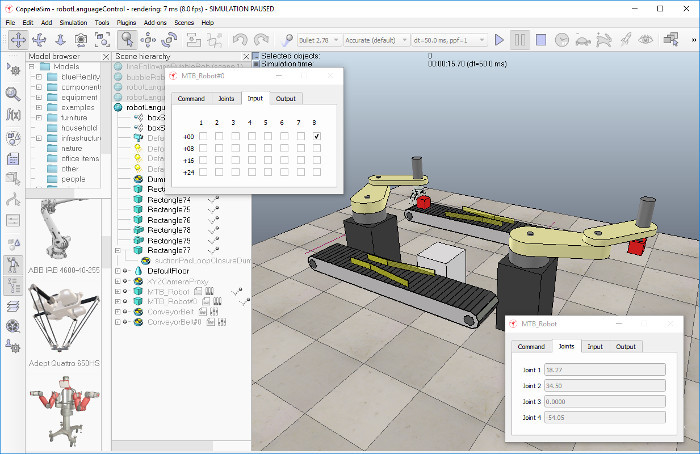Screen dimensions: 700x454
Task: Redo the last action
Action: click(261, 40)
